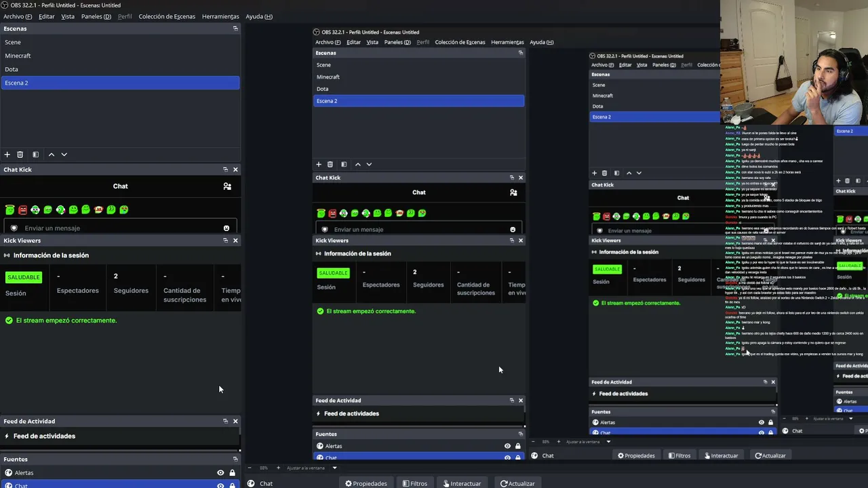Click shield icon in main chat message box

(14, 228)
